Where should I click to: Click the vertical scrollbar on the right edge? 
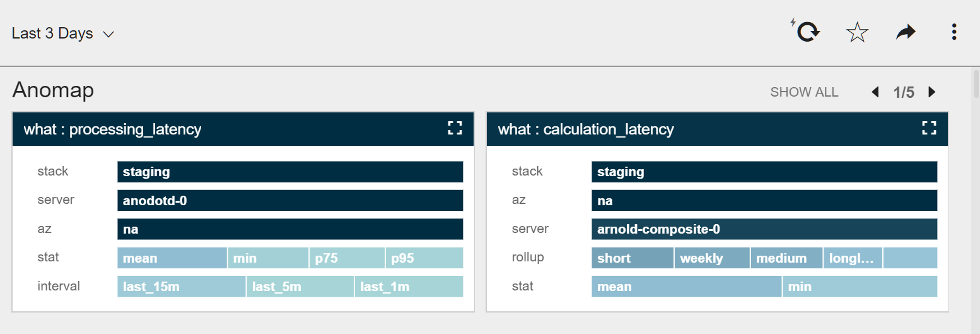point(976,83)
